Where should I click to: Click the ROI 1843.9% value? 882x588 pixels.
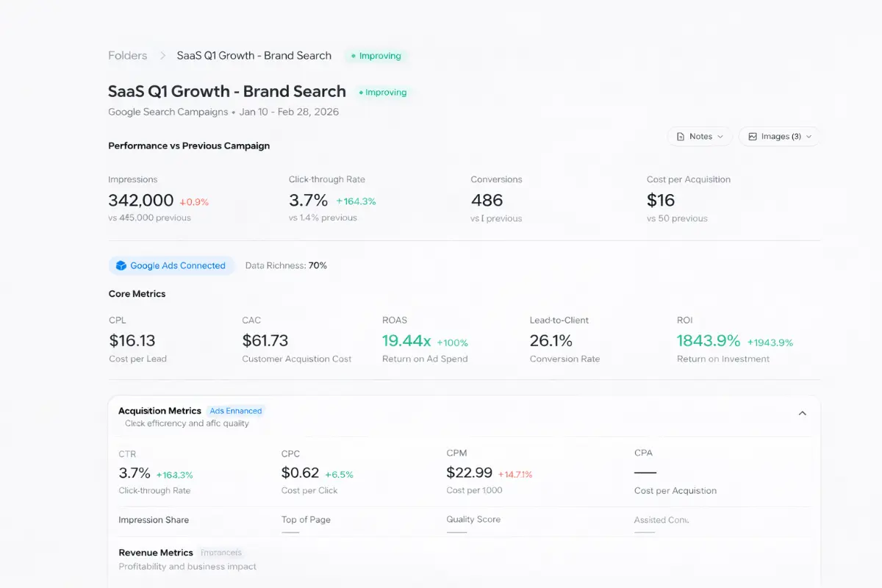708,341
